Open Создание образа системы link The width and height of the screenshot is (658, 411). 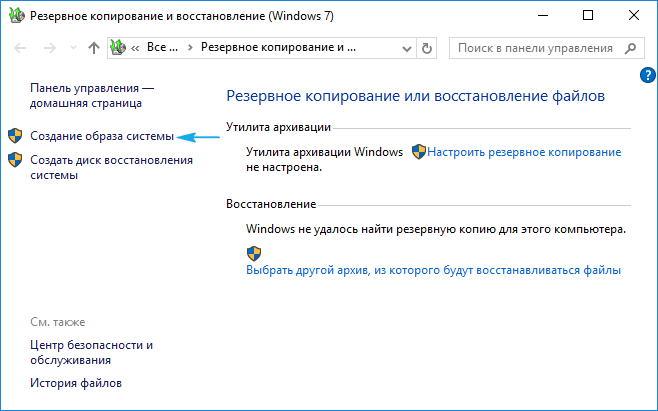pyautogui.click(x=101, y=136)
